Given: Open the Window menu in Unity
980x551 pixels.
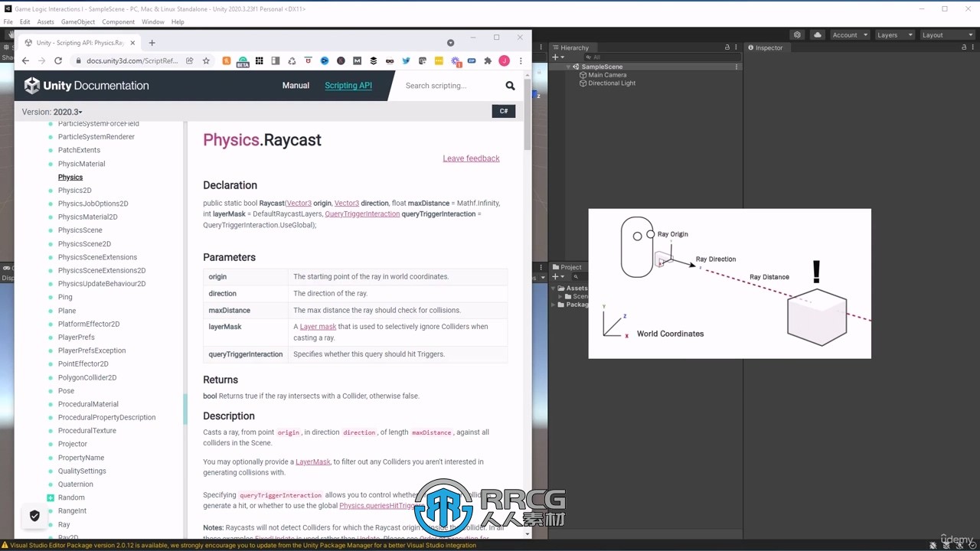Looking at the screenshot, I should (153, 22).
